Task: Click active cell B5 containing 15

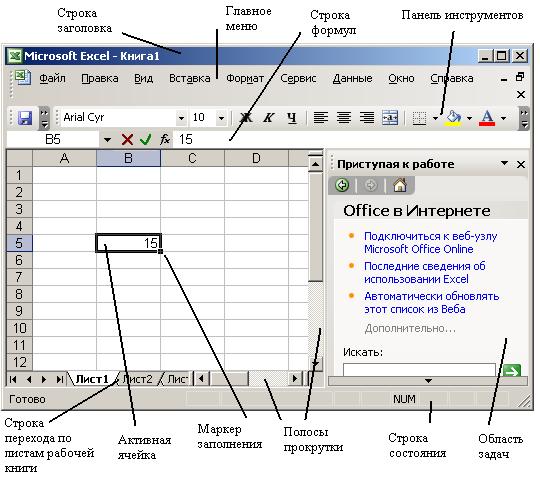Action: click(x=128, y=243)
